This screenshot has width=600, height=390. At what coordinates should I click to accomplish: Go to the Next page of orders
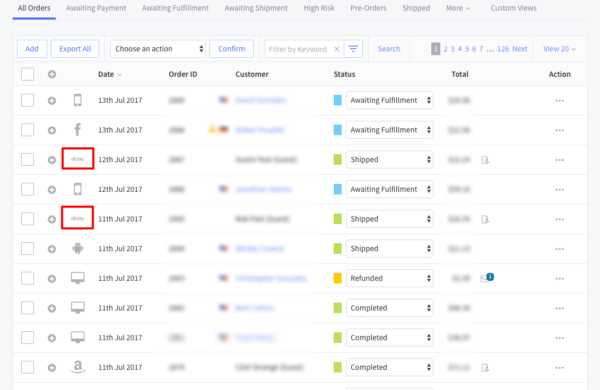click(520, 49)
